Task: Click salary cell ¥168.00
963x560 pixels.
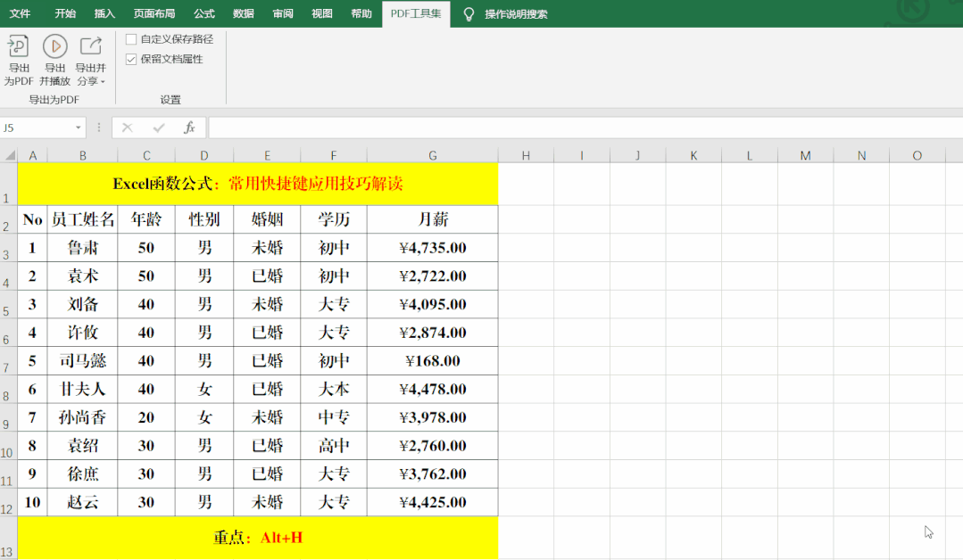Action: coord(433,360)
